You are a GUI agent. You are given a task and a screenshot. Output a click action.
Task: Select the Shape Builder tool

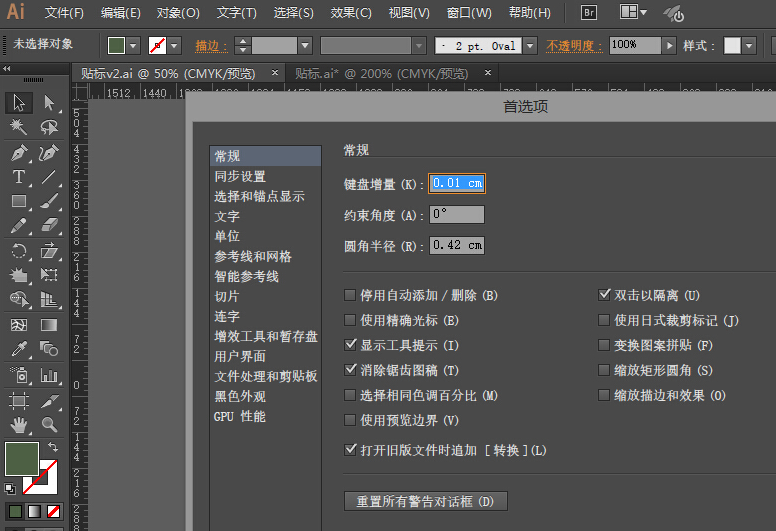[19, 299]
